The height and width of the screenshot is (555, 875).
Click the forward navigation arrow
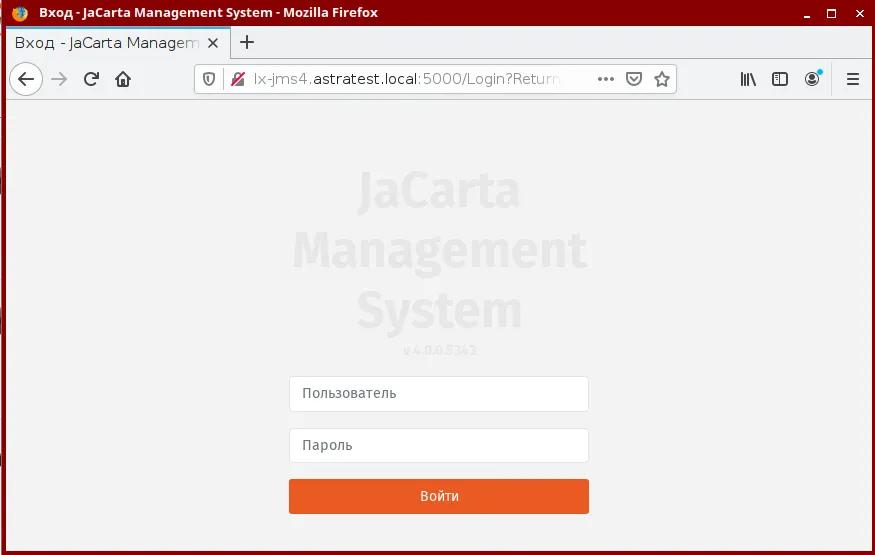click(x=59, y=79)
